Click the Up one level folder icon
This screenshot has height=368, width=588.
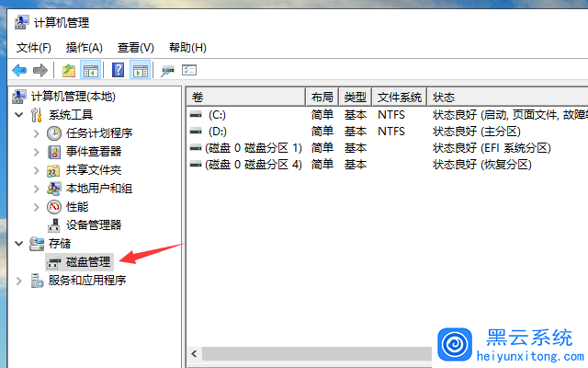(x=69, y=70)
